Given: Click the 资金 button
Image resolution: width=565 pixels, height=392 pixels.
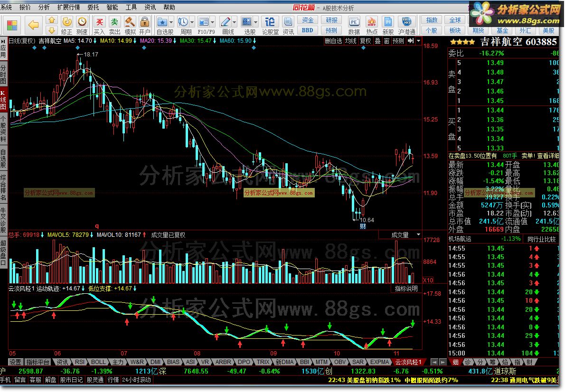Looking at the screenshot, I should pyautogui.click(x=308, y=20).
